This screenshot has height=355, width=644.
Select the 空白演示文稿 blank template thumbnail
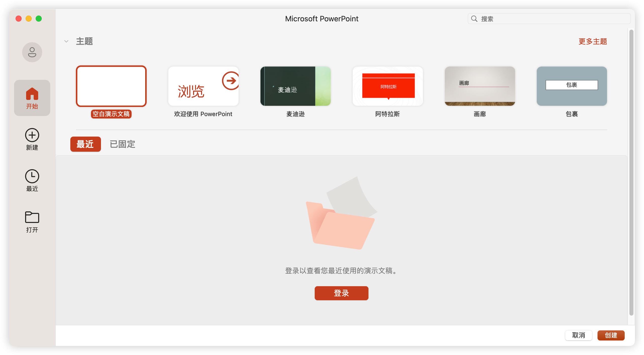tap(111, 86)
